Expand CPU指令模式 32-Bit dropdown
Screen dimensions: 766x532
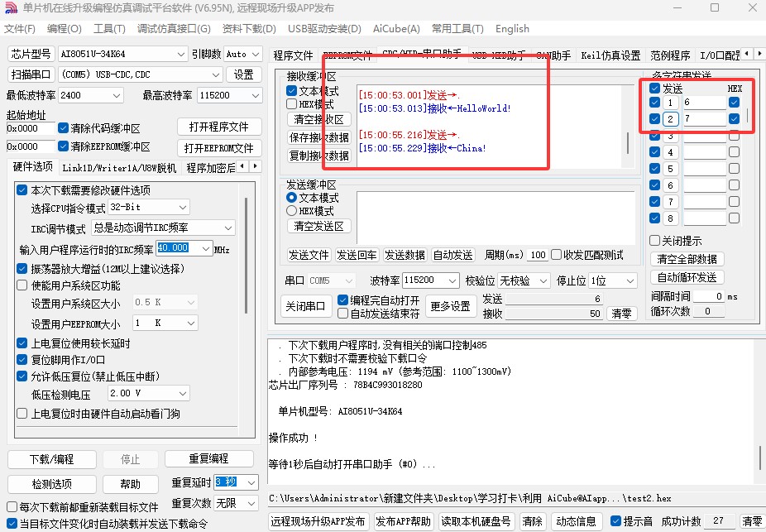[183, 207]
